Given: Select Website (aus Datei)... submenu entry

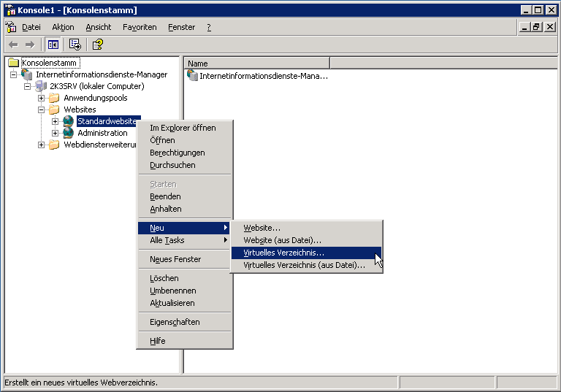Looking at the screenshot, I should tap(306, 240).
